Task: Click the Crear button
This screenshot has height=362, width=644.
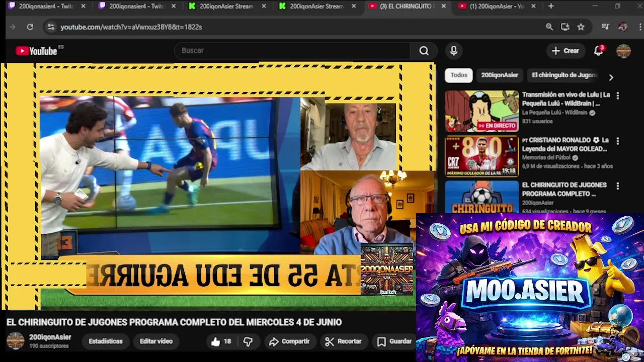Action: coord(566,51)
